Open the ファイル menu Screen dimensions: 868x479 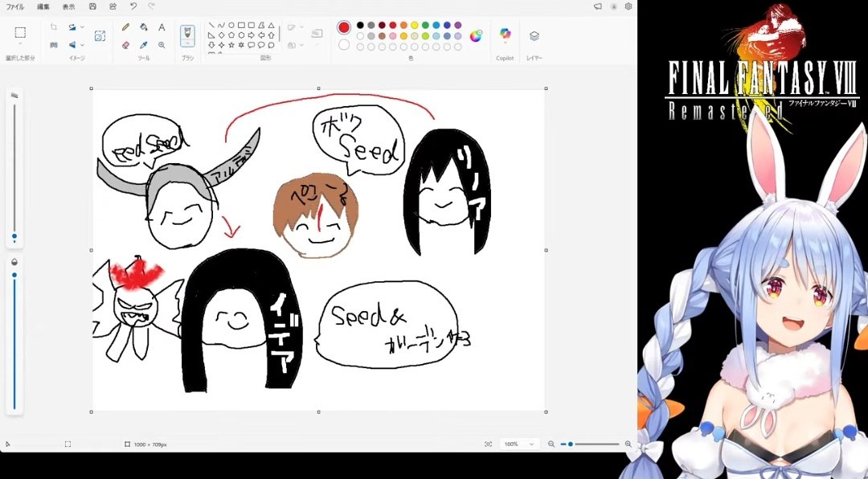coord(15,6)
